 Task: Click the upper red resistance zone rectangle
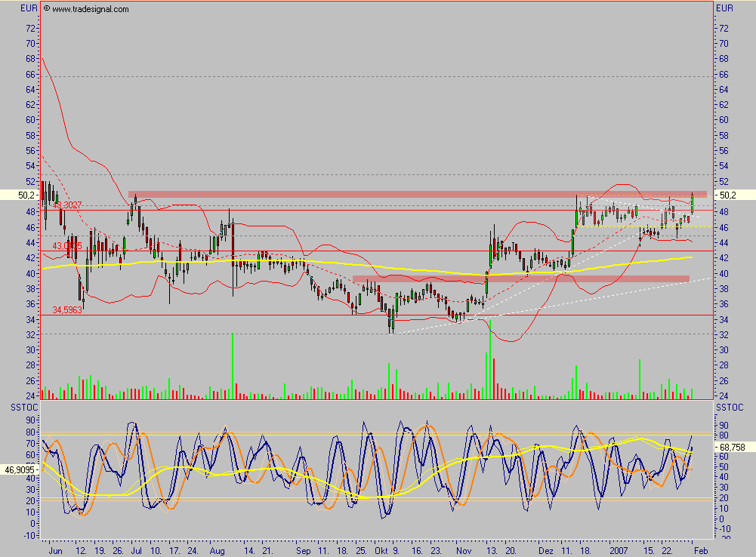pyautogui.click(x=417, y=194)
